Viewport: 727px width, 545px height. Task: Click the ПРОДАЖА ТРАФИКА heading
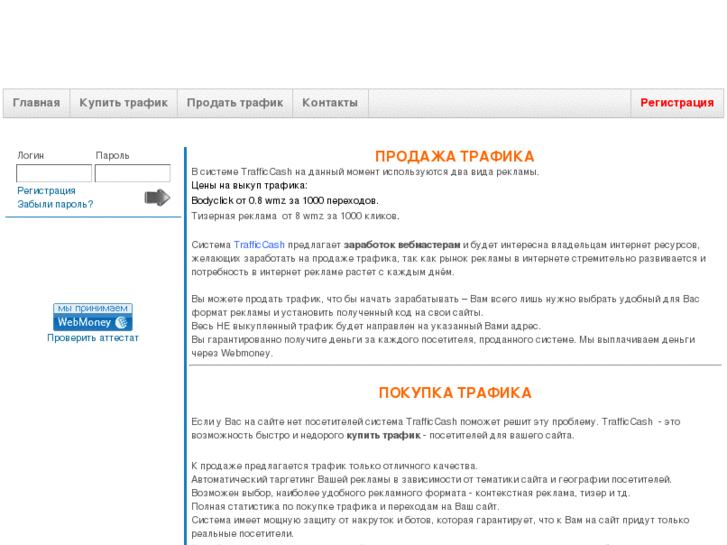[454, 157]
